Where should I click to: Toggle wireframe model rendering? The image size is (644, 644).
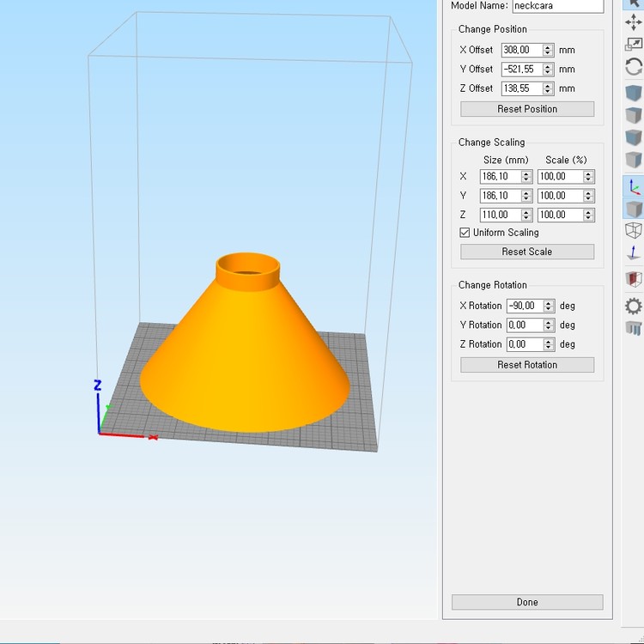point(634,230)
